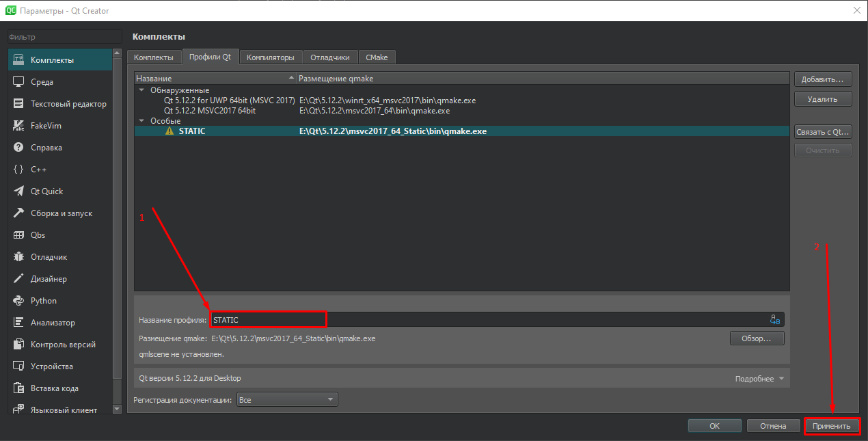Expand the Подробнее details section
Image resolution: width=868 pixels, height=441 pixels.
click(759, 379)
